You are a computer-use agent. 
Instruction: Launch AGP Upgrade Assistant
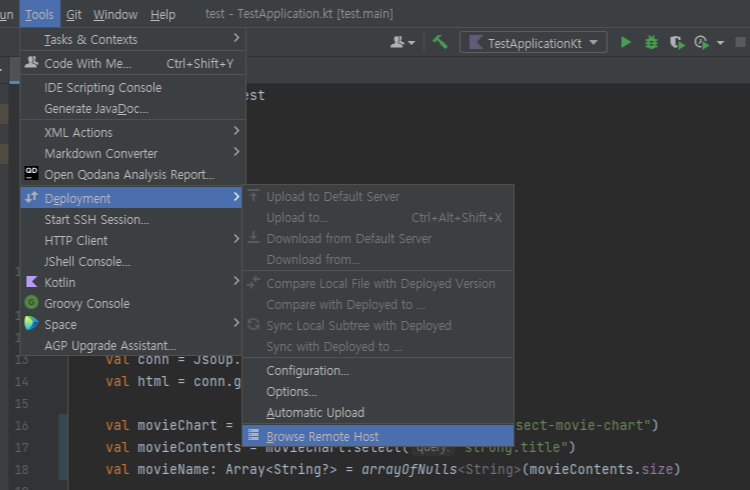click(x=131, y=345)
